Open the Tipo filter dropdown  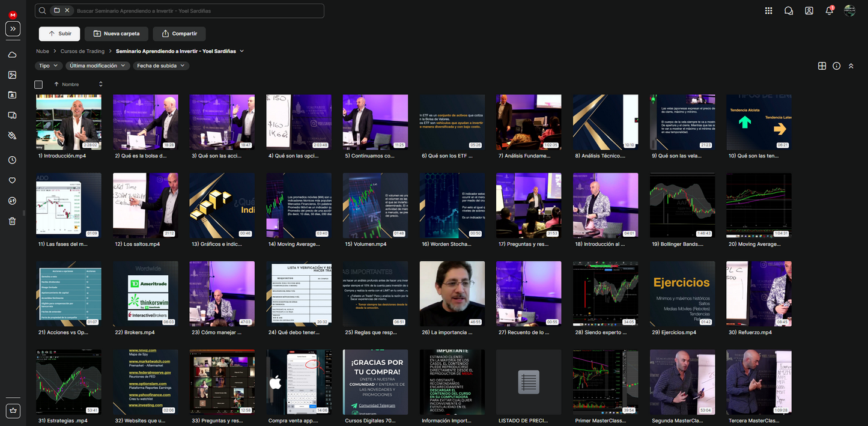pos(48,66)
